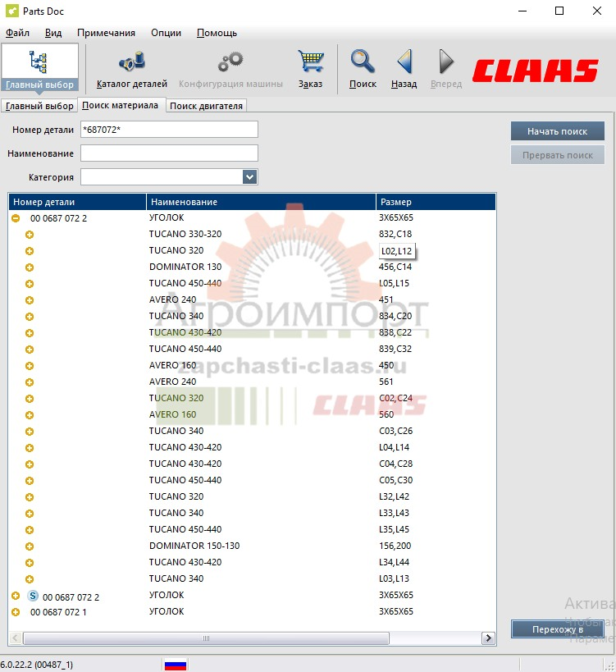Open the Файл menu

pyautogui.click(x=17, y=33)
